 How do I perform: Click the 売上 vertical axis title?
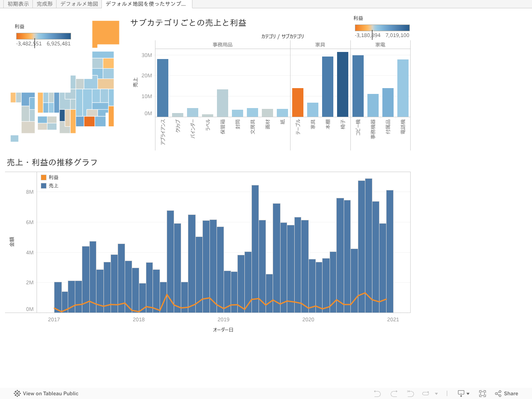(135, 83)
